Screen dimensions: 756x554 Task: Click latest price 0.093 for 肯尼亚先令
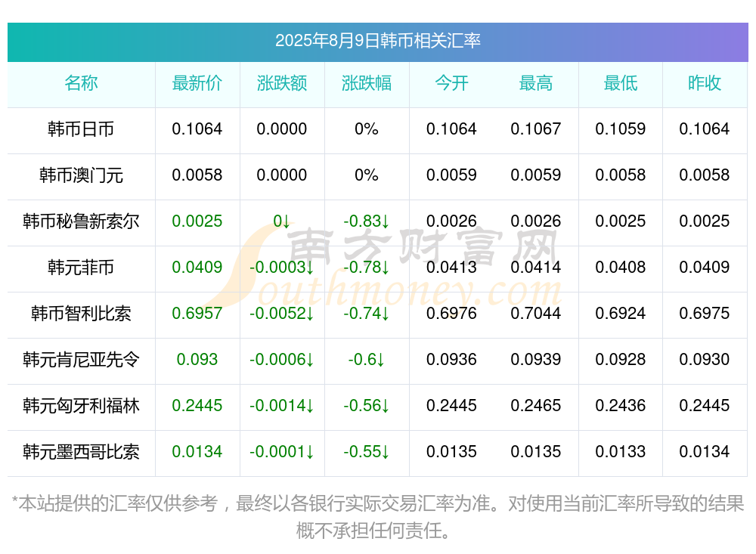coord(197,360)
